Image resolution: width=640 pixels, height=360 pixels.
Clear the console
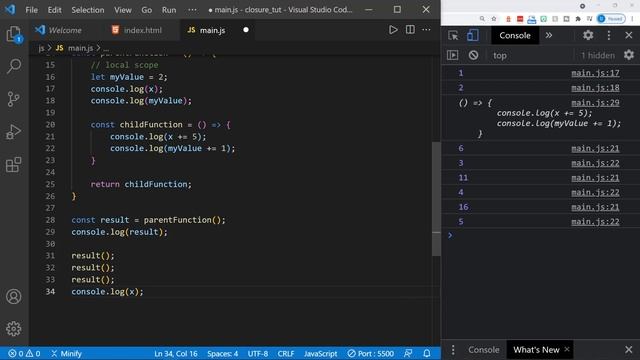(473, 55)
